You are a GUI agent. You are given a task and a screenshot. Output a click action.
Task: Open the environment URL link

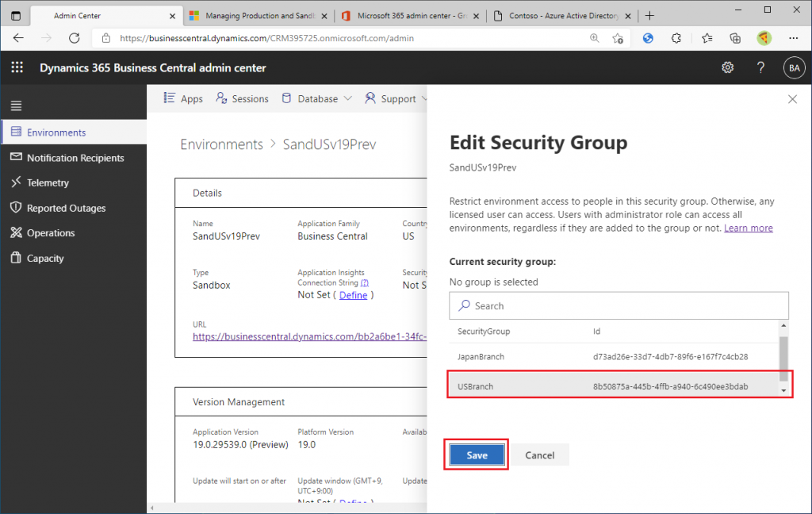pos(310,336)
